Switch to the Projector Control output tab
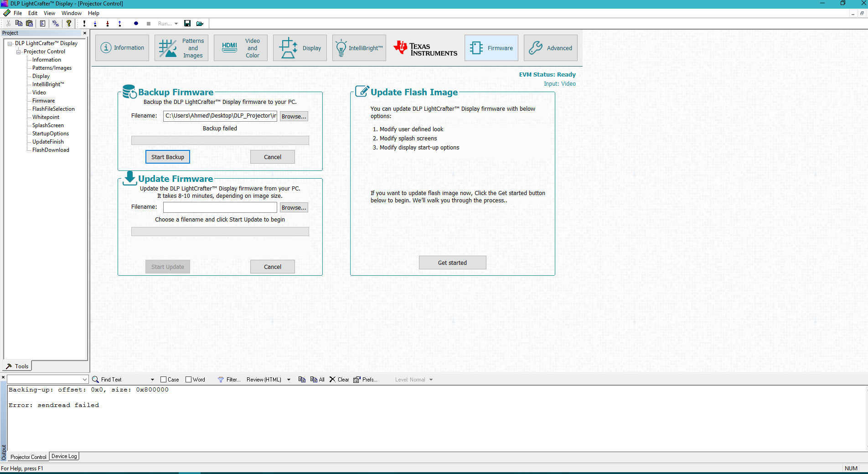 tap(28, 457)
